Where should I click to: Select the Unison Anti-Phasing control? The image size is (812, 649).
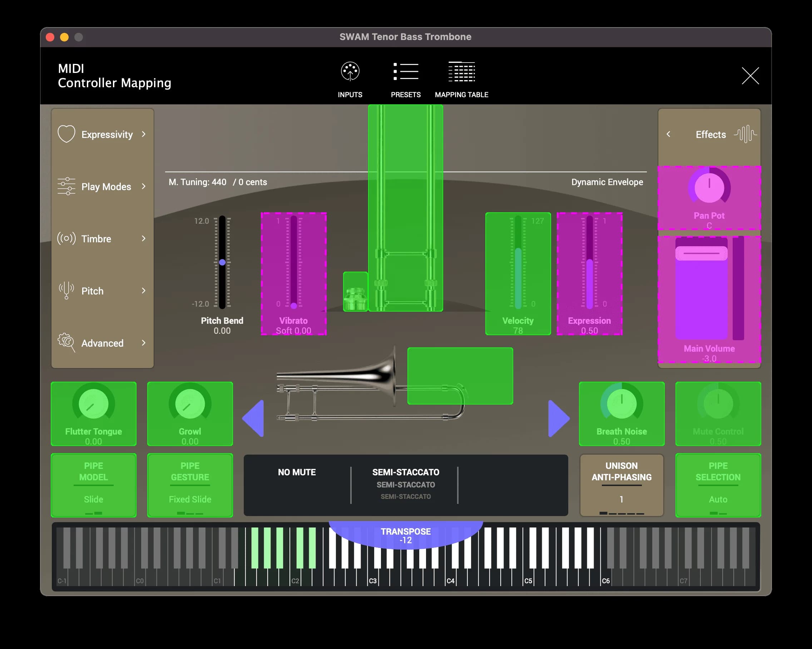point(622,485)
